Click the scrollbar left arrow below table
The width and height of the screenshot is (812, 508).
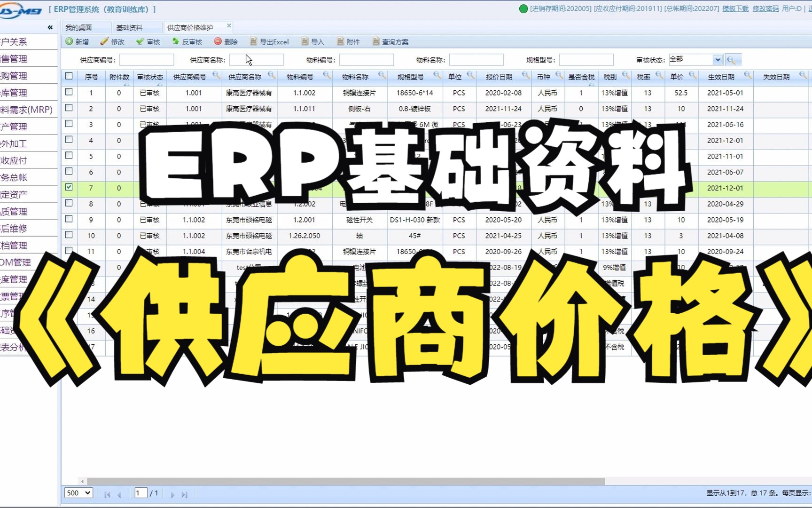pyautogui.click(x=82, y=481)
